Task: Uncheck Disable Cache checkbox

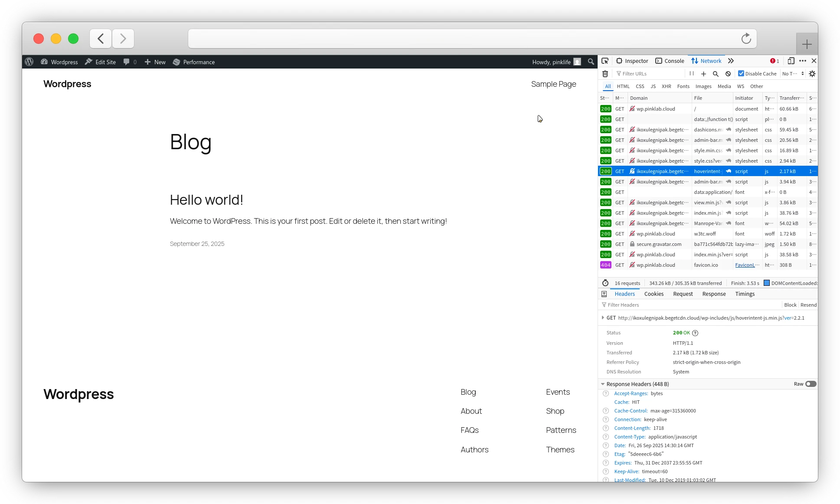Action: [x=741, y=74]
